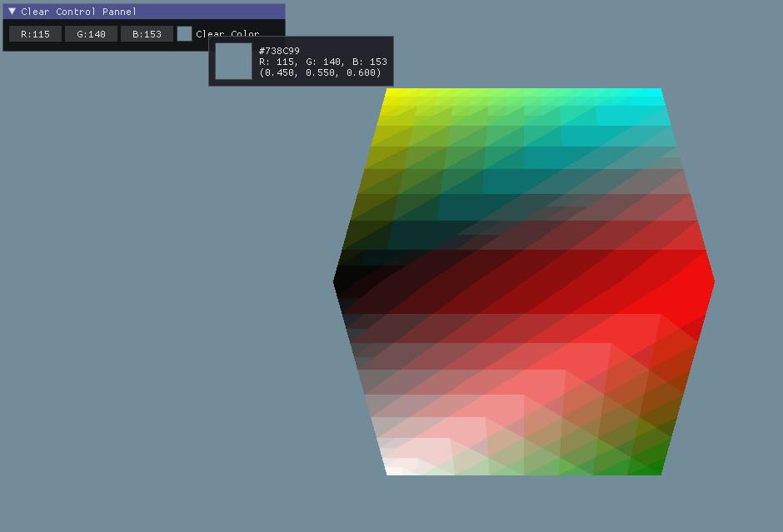Click the G:140 drag field
Screen dimensions: 783x532
[90, 33]
